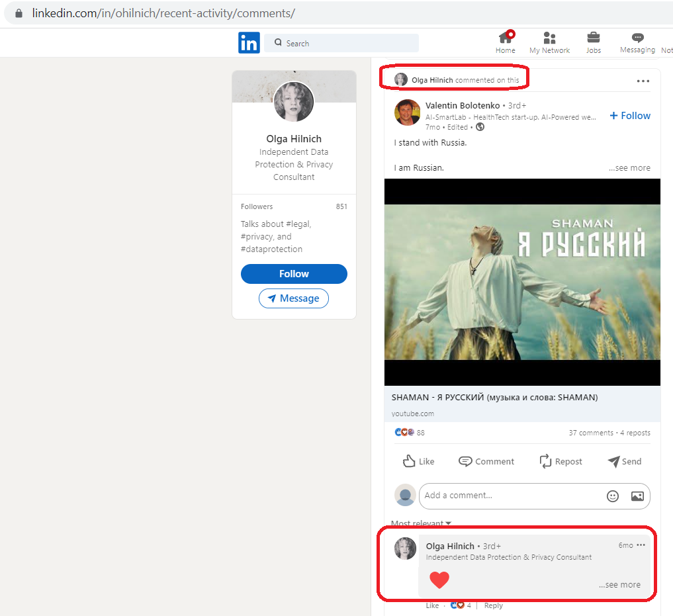
Task: Open Olga Hilnich's avatar in the comment
Action: click(405, 548)
